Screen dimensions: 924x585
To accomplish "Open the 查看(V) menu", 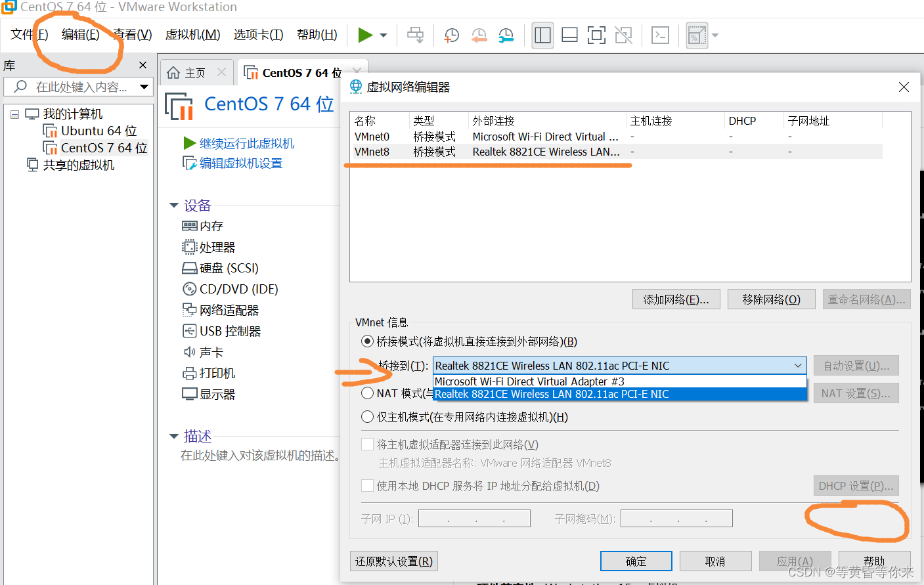I will tap(132, 35).
